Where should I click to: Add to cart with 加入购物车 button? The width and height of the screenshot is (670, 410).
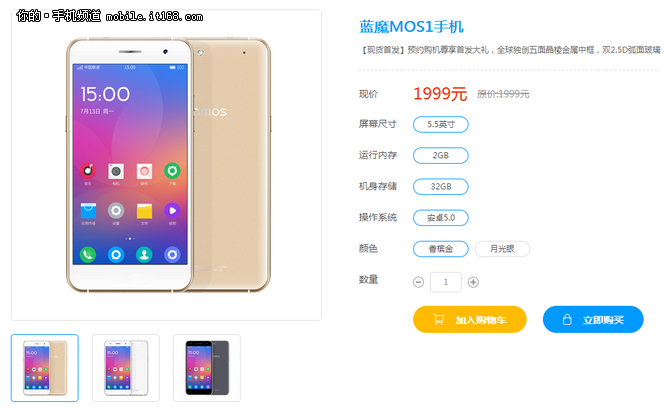click(x=470, y=319)
